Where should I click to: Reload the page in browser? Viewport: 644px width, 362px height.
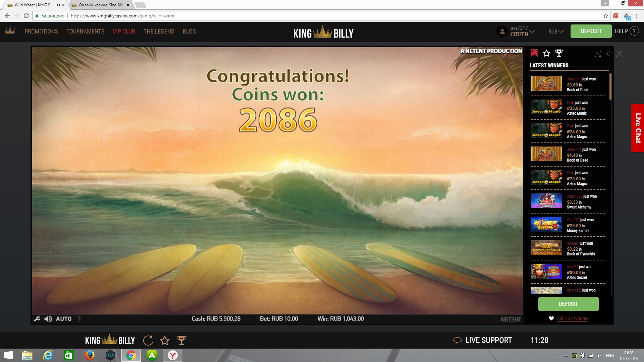pyautogui.click(x=26, y=16)
